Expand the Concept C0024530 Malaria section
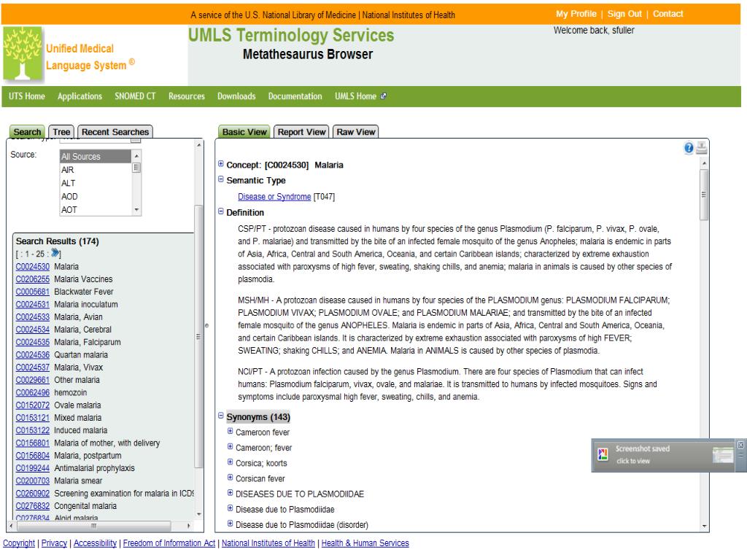747x560 pixels. click(220, 164)
